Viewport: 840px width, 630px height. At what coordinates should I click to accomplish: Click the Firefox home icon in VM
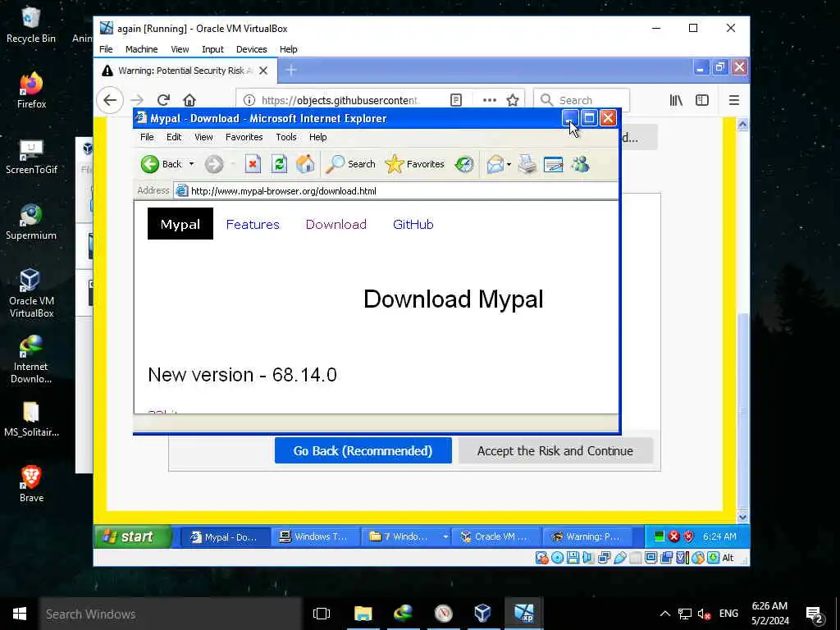(x=189, y=100)
